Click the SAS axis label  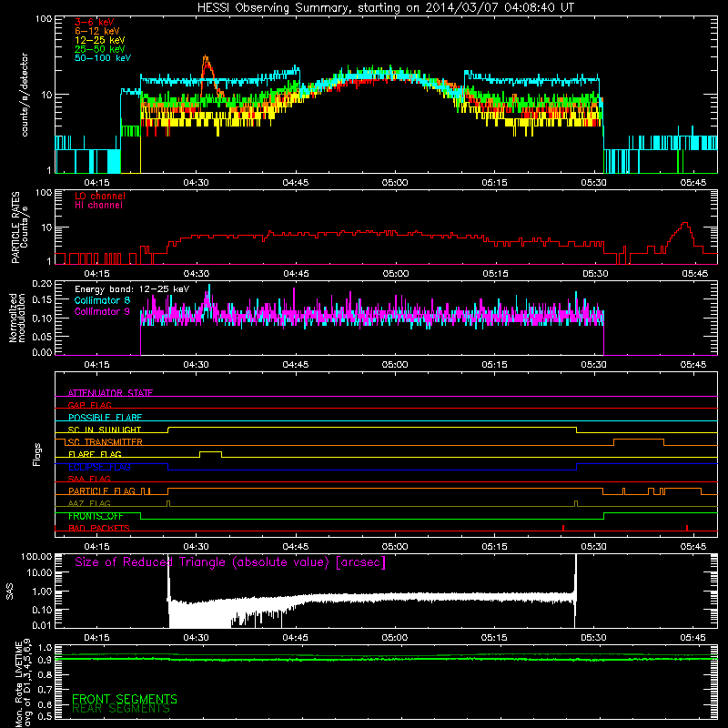point(9,591)
